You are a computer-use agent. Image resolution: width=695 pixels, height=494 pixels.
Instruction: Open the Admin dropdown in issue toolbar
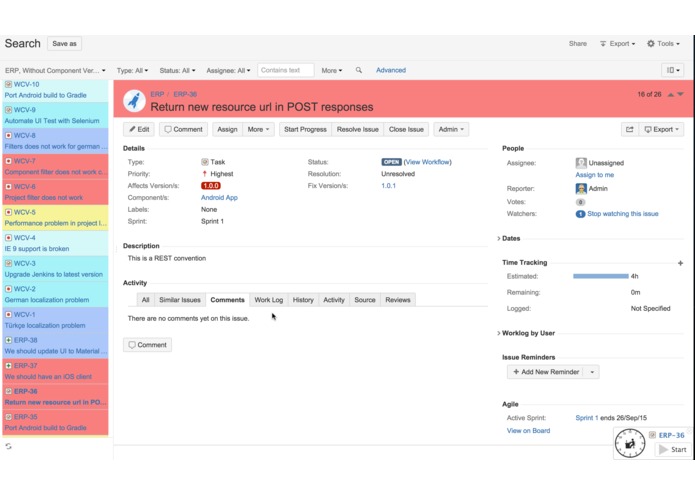coord(451,129)
